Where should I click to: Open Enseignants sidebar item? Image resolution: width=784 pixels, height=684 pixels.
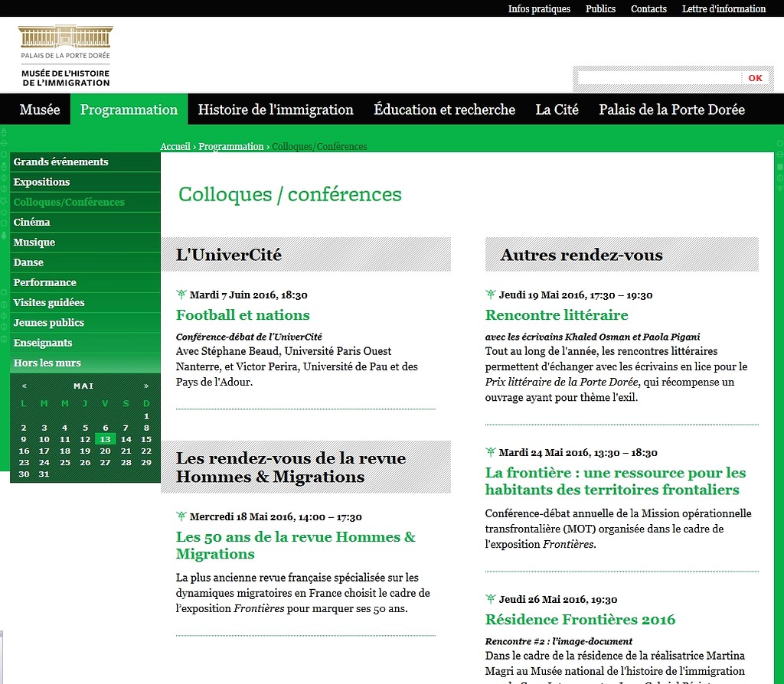(x=85, y=343)
